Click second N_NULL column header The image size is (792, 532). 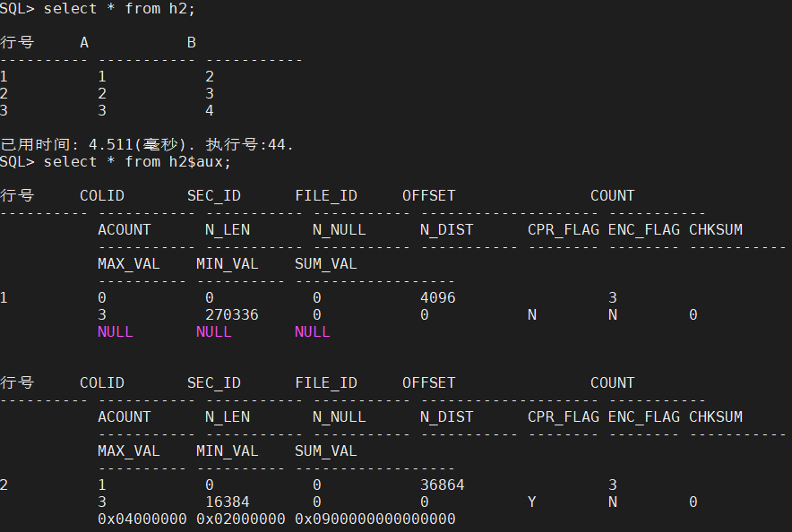pos(339,417)
